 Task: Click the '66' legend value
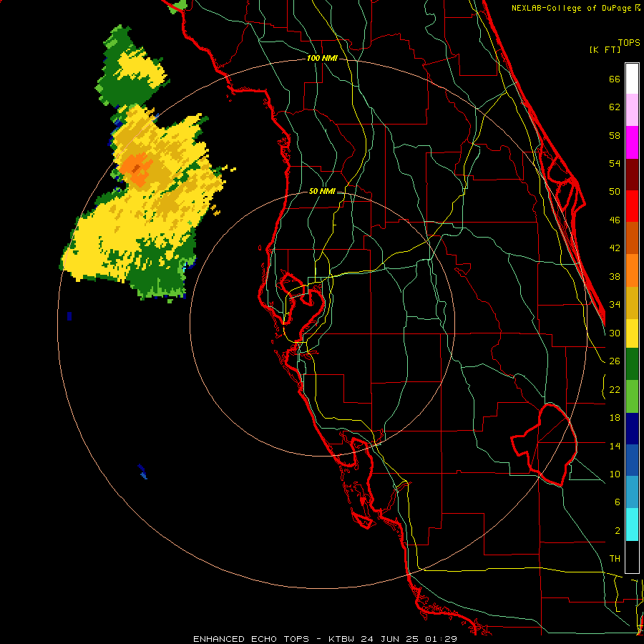click(615, 79)
